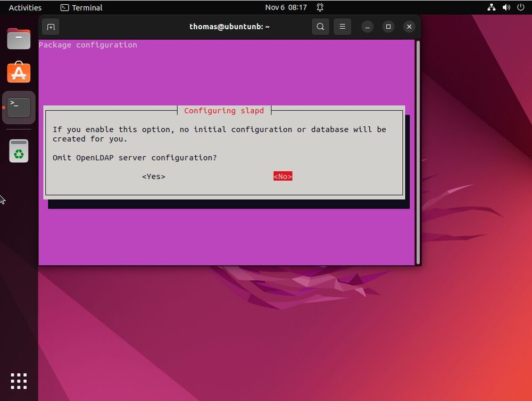Open the terminal hamburger menu
Screen dimensions: 532x401
coord(342,27)
